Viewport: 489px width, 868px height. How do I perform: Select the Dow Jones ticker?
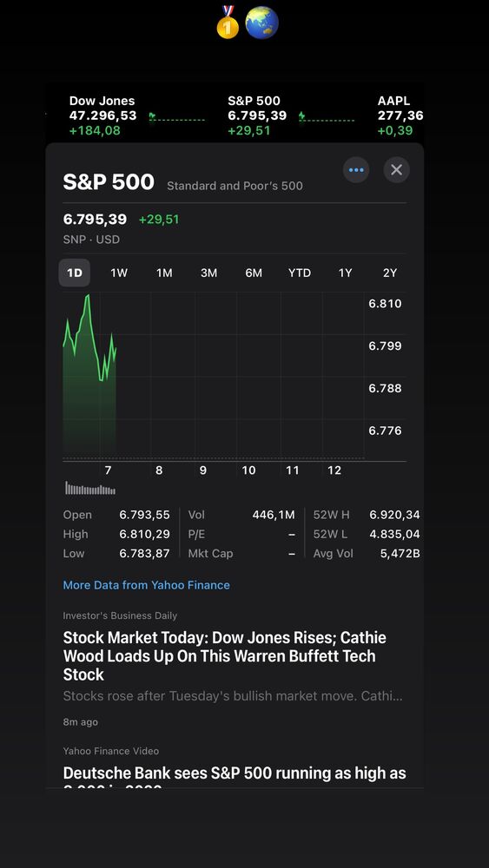coord(103,115)
